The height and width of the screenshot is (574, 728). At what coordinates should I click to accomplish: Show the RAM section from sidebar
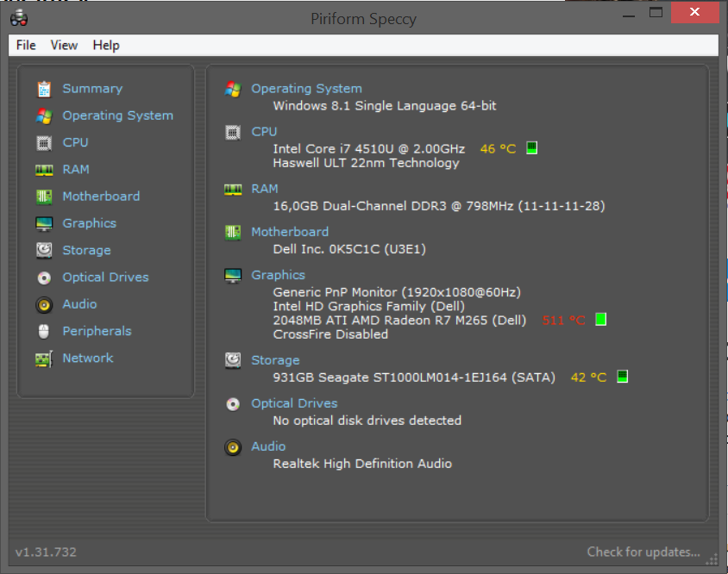pyautogui.click(x=76, y=170)
